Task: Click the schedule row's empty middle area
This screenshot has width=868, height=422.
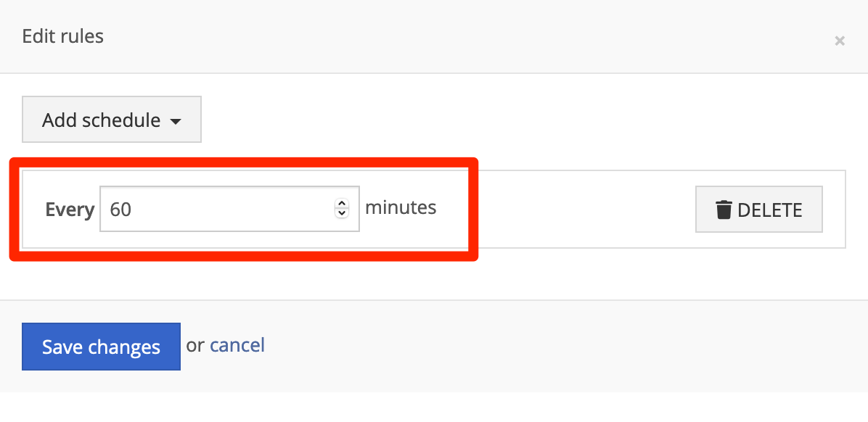Action: (565, 209)
